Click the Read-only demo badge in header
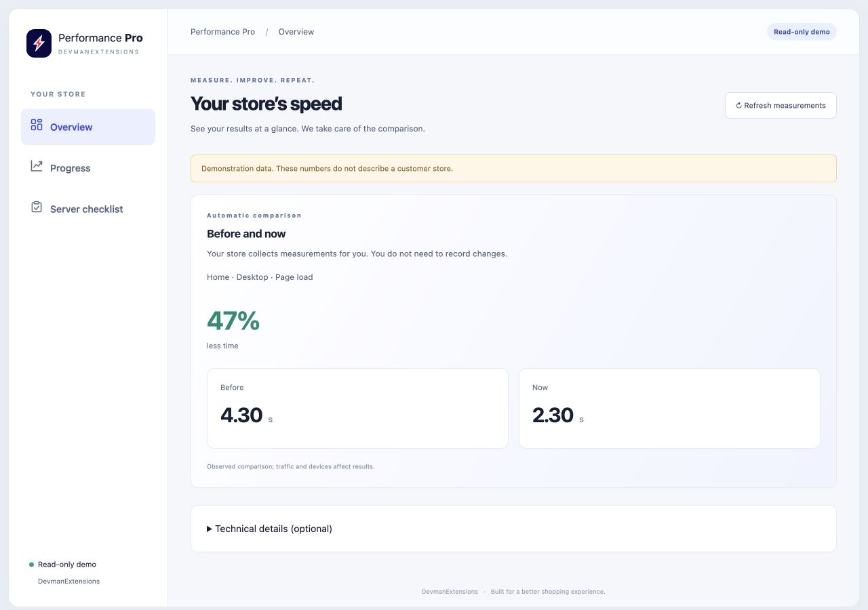 [x=802, y=32]
